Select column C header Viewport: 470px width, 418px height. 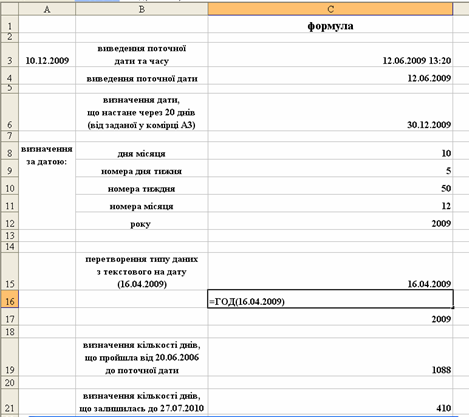coord(330,9)
